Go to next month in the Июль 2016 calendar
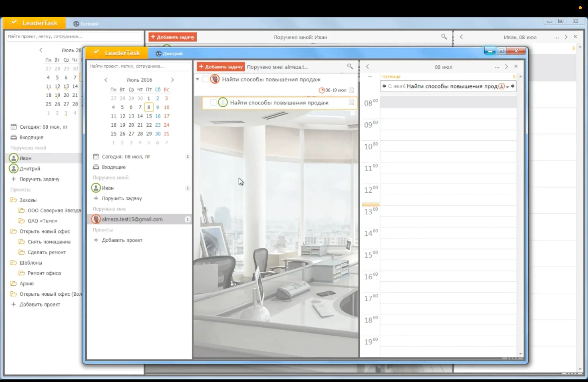The width and height of the screenshot is (588, 382). pos(172,80)
